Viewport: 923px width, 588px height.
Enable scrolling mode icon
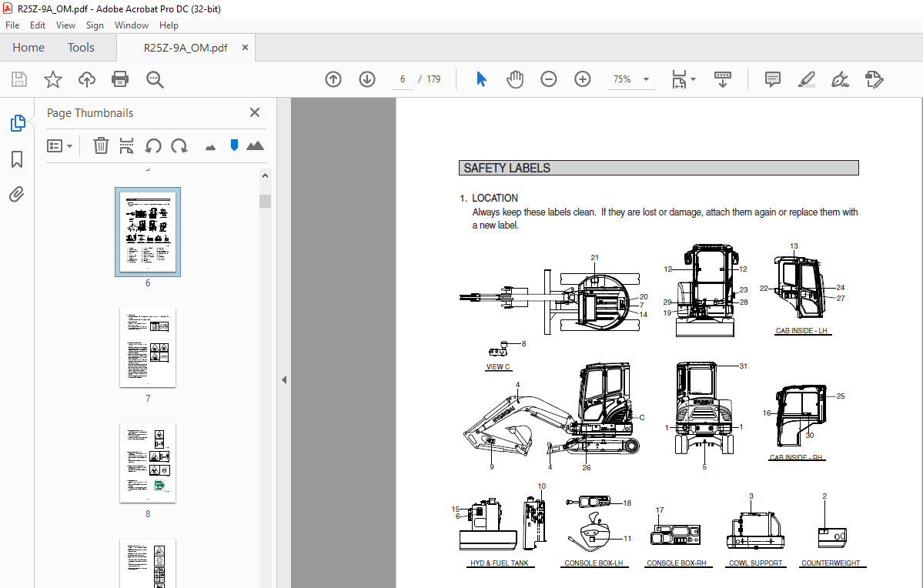click(723, 79)
